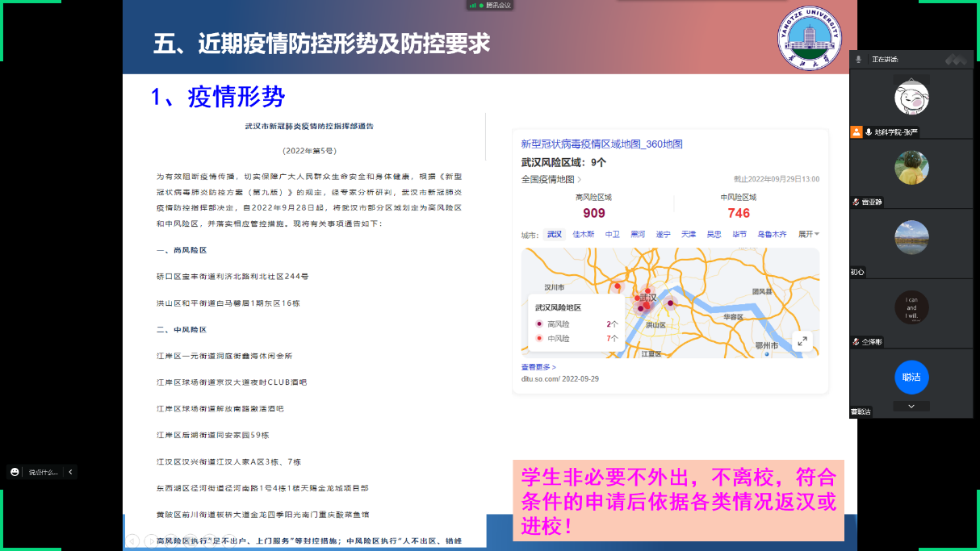Open the emoji picker in chat bar
This screenshot has width=980, height=551.
(15, 472)
